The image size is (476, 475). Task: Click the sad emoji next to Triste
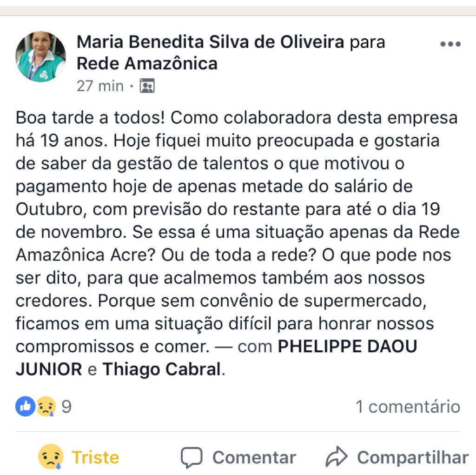(51, 457)
